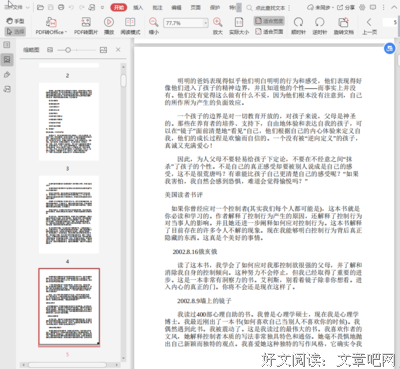Toggle 适合宽度 fit width
This screenshot has height=369, width=400.
click(x=269, y=21)
